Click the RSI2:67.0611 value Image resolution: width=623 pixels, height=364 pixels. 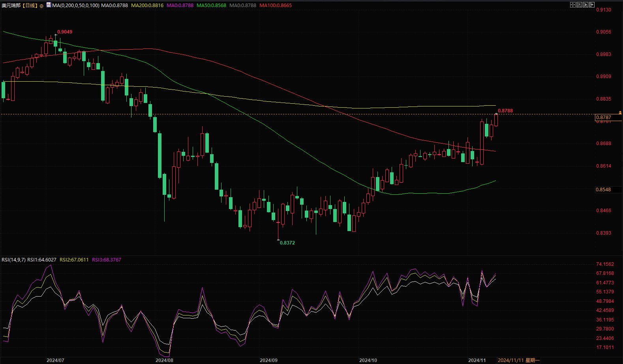tap(74, 260)
